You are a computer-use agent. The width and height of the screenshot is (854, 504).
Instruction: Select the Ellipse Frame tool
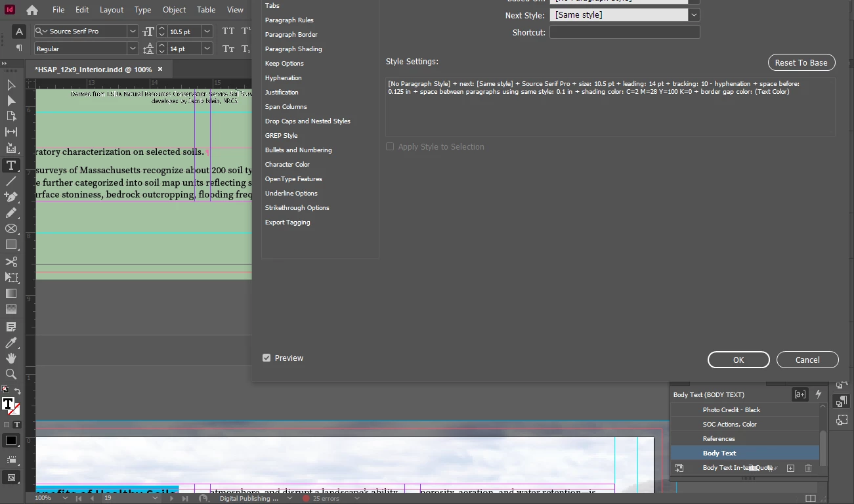pyautogui.click(x=11, y=228)
